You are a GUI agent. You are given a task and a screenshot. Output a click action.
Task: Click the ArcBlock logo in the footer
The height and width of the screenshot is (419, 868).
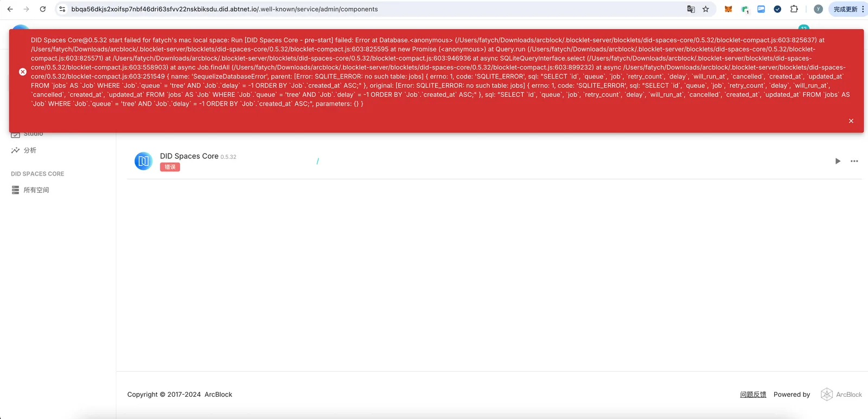(x=841, y=395)
